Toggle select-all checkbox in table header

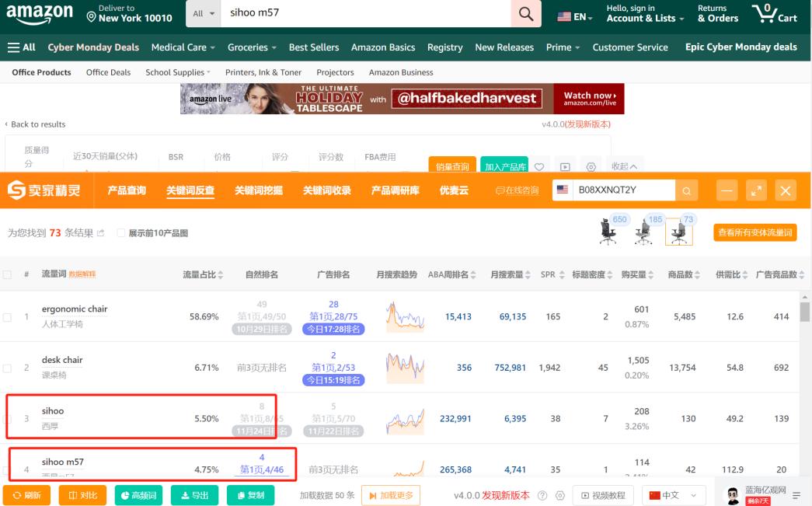[7, 274]
